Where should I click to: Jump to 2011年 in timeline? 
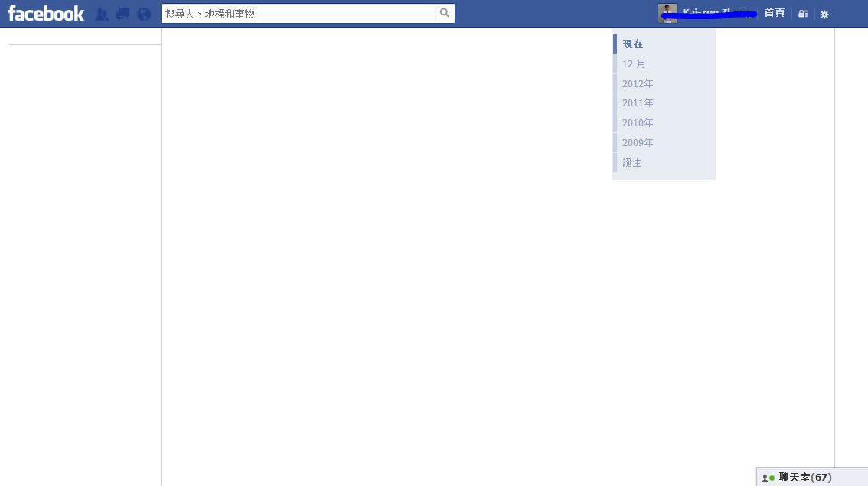coord(637,103)
